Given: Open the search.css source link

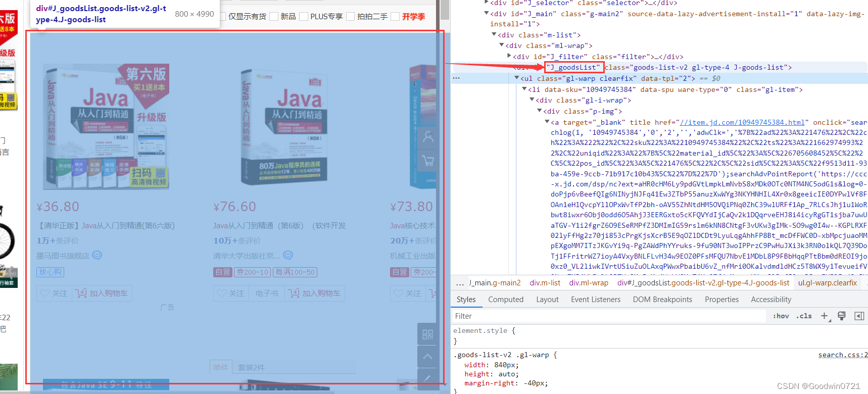Looking at the screenshot, I should click(x=843, y=355).
